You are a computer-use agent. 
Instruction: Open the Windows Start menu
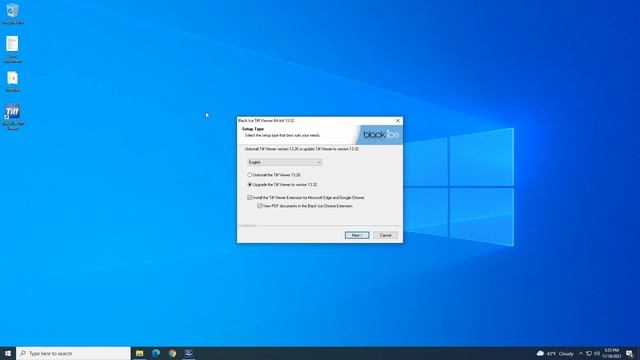8,353
